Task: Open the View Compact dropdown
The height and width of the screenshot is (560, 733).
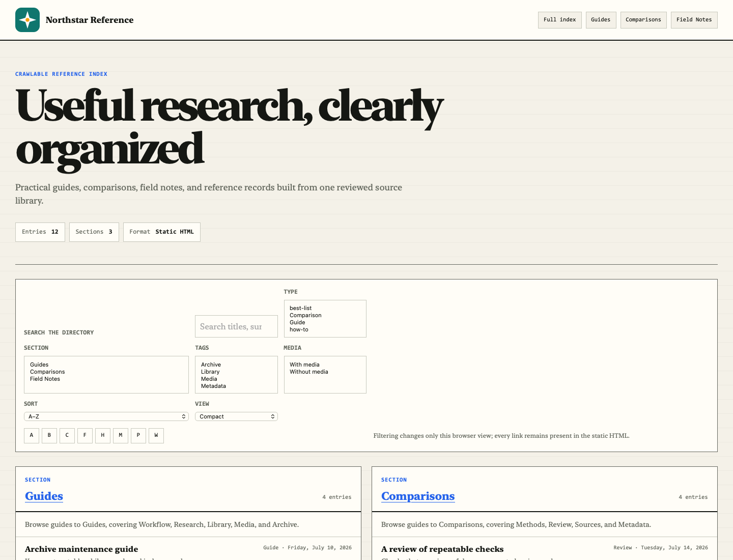Action: tap(236, 416)
